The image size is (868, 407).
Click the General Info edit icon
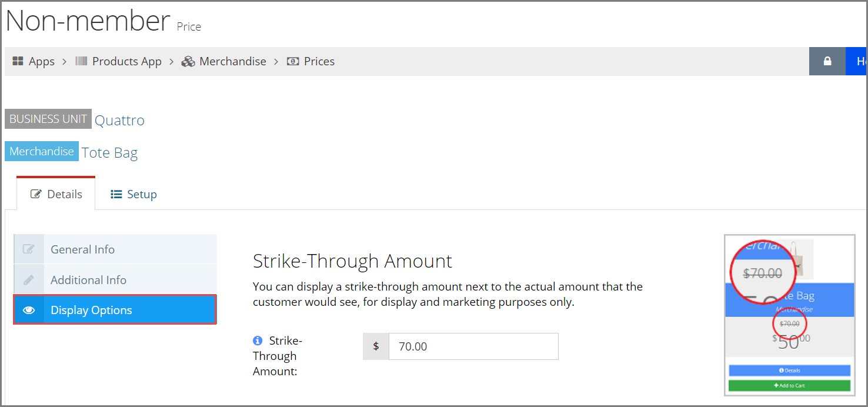pos(29,249)
